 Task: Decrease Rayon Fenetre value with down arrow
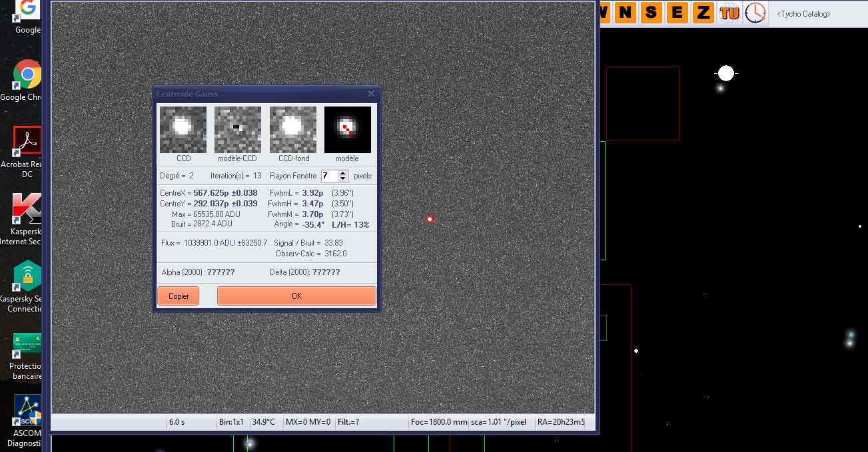(x=343, y=179)
